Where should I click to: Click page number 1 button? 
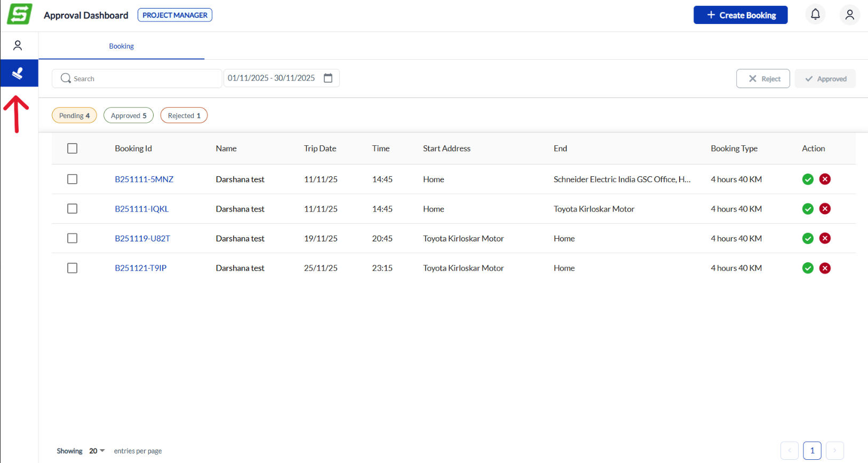point(813,450)
